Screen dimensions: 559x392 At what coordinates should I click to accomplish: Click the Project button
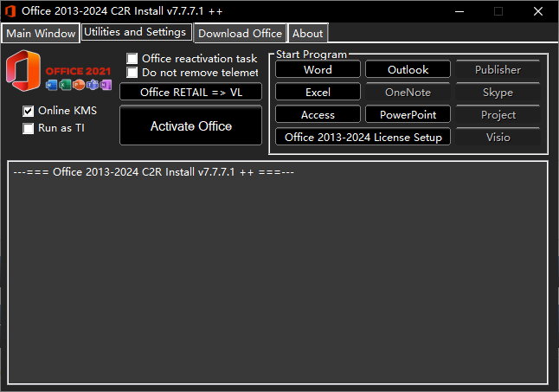[x=498, y=114]
